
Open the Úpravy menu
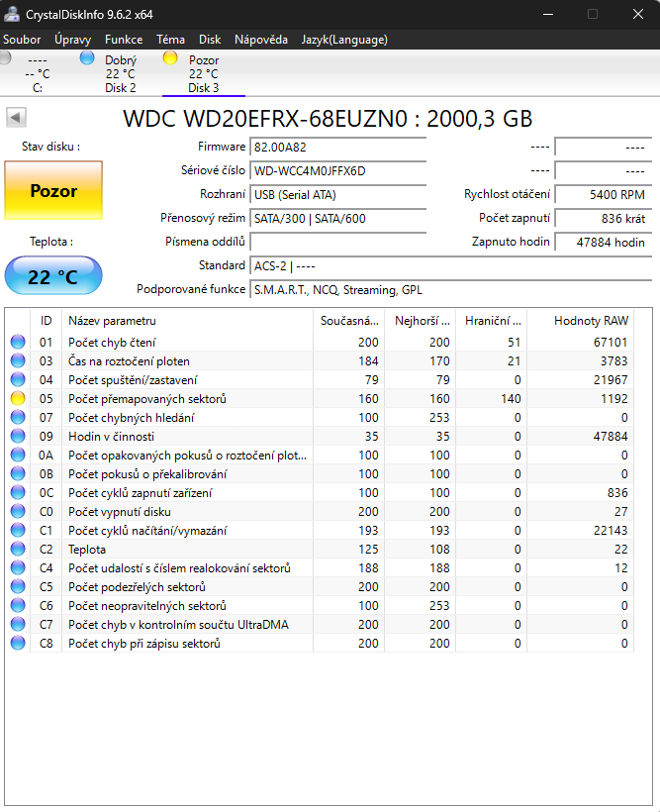73,40
